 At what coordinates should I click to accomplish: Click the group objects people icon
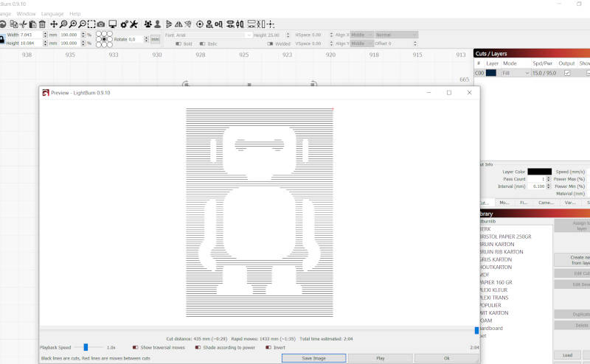click(148, 24)
